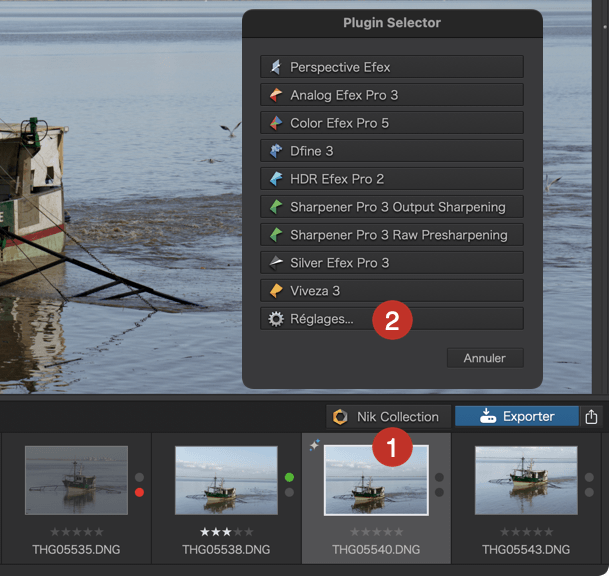The image size is (609, 576).
Task: Launch Viveza 3
Action: 392,291
